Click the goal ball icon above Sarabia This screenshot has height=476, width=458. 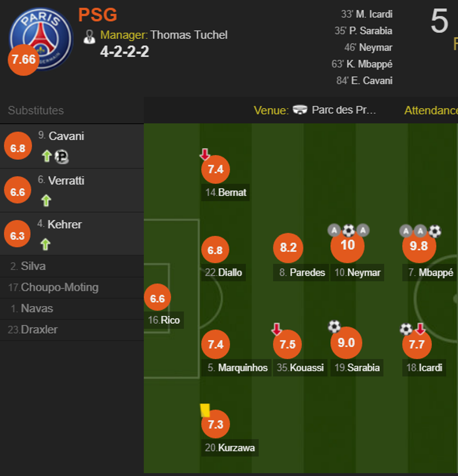(334, 326)
